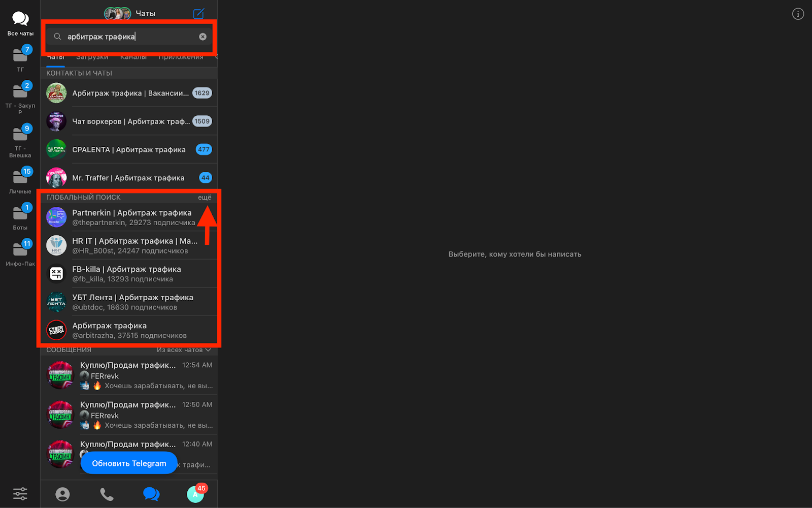Show more global search results (ещё)
The image size is (812, 508).
coord(205,197)
